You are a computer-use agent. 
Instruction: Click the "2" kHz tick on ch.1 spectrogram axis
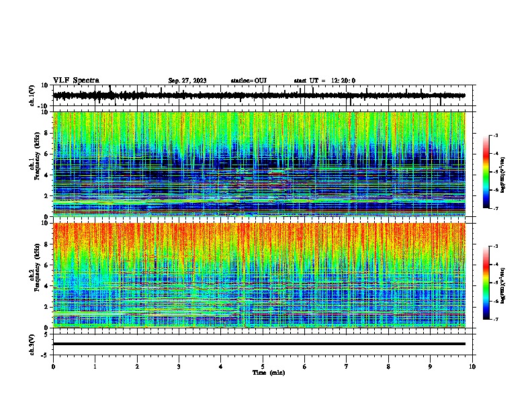click(47, 195)
